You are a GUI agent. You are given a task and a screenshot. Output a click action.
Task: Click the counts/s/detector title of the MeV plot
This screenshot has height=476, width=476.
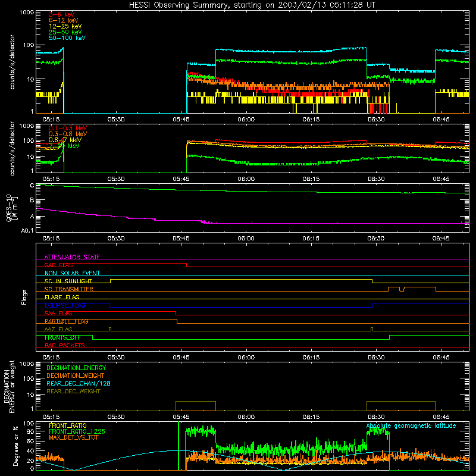12,149
